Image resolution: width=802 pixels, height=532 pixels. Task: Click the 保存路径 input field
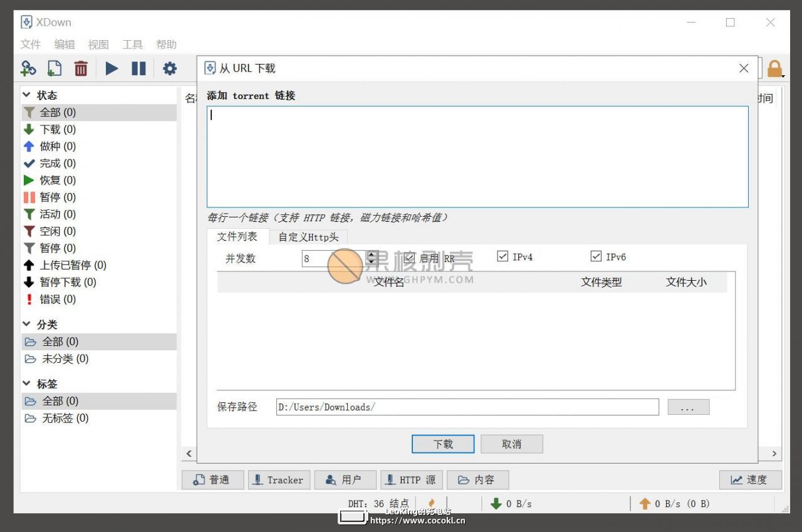click(467, 407)
